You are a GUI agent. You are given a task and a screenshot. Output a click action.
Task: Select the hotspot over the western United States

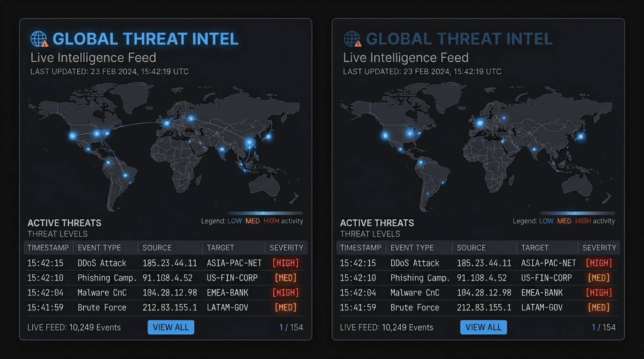72,136
